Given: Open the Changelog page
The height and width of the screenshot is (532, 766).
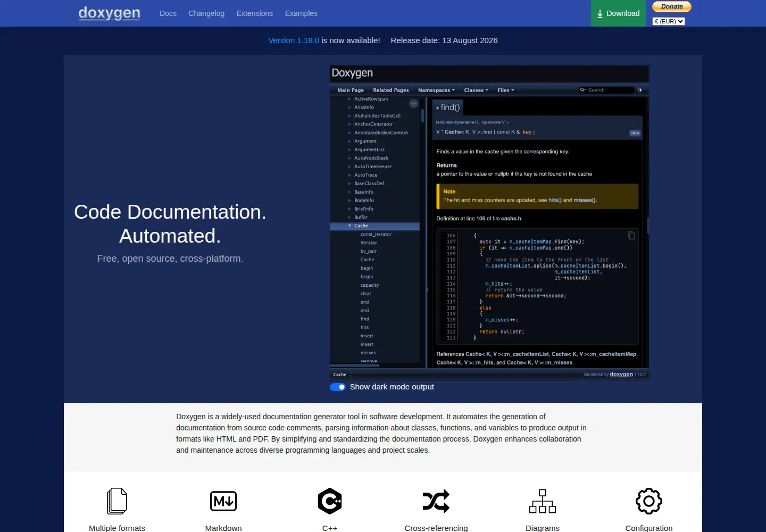Looking at the screenshot, I should click(206, 13).
